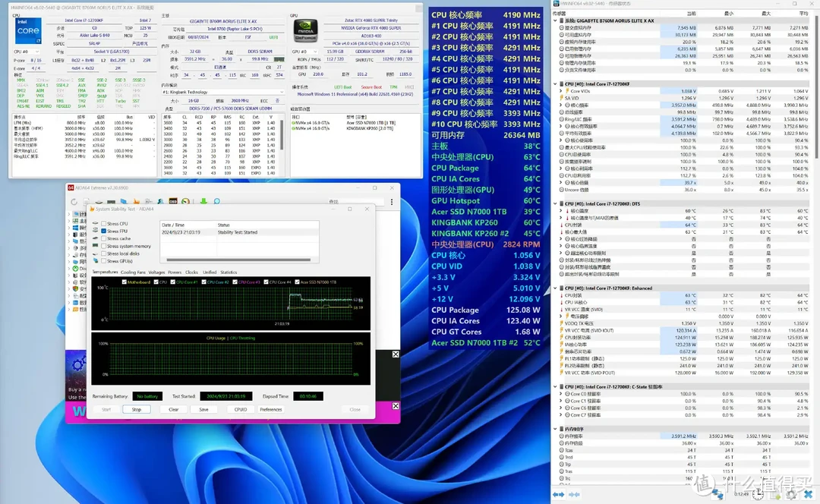The width and height of the screenshot is (820, 504).
Task: Uncheck the Stress FPU checkbox
Action: pyautogui.click(x=103, y=231)
